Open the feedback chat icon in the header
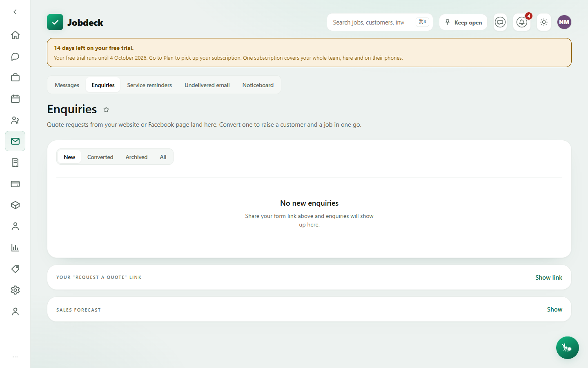The height and width of the screenshot is (368, 588). coord(500,22)
